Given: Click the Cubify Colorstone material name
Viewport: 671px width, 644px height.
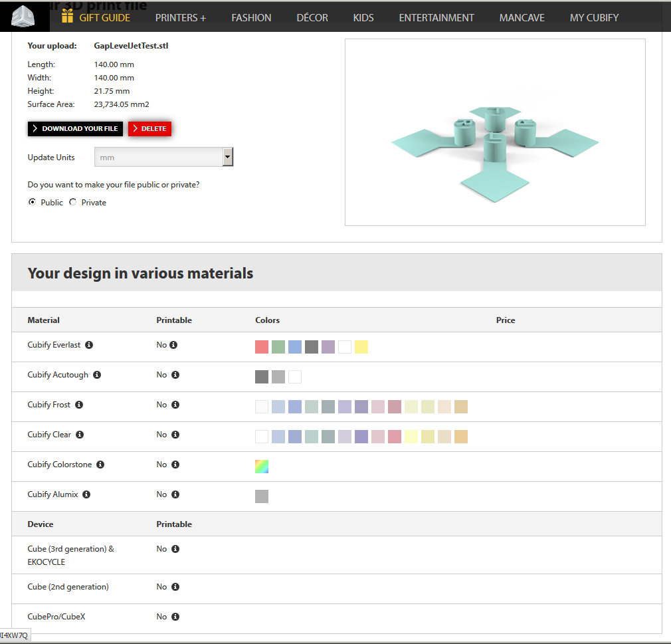Looking at the screenshot, I should [x=60, y=465].
